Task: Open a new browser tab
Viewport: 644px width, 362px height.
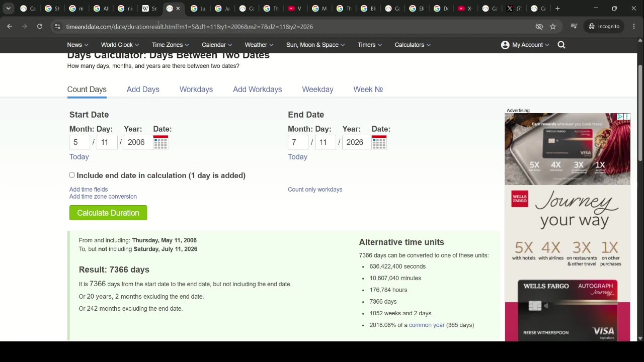Action: pos(557,9)
